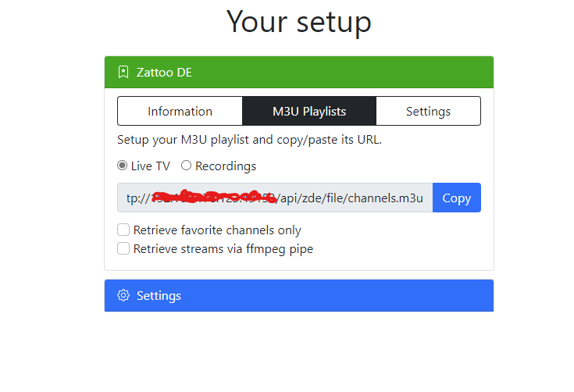Click the Retrieve streams via ffmpeg pipe label
574x392 pixels.
coord(223,249)
